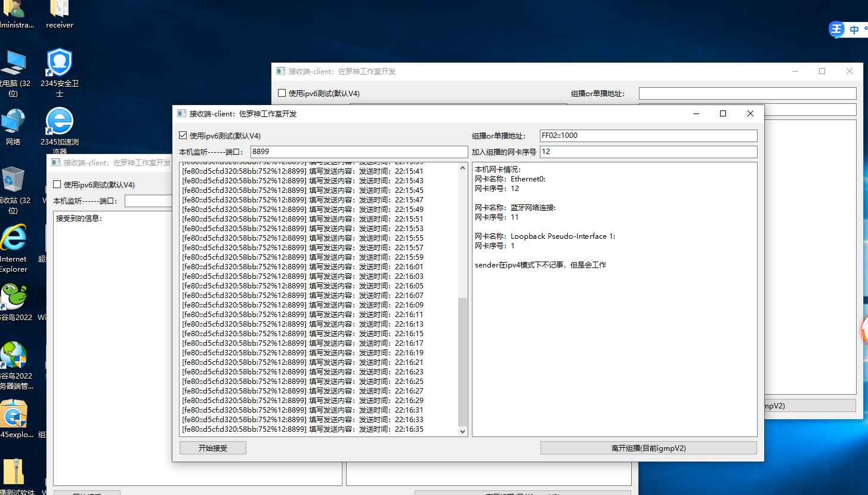This screenshot has width=868, height=495.
Task: Open the Internet Explorer desktop icon
Action: point(13,239)
